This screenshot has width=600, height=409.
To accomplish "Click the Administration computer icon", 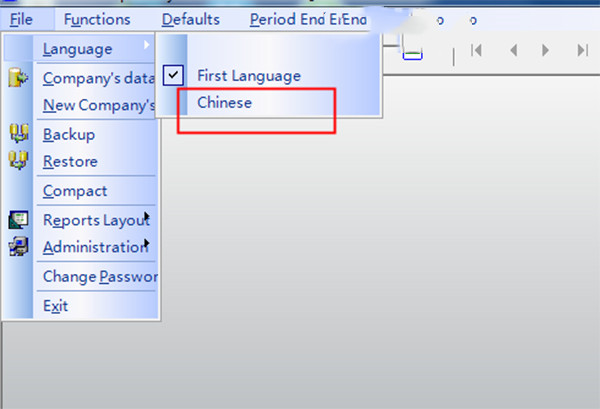I will (18, 247).
